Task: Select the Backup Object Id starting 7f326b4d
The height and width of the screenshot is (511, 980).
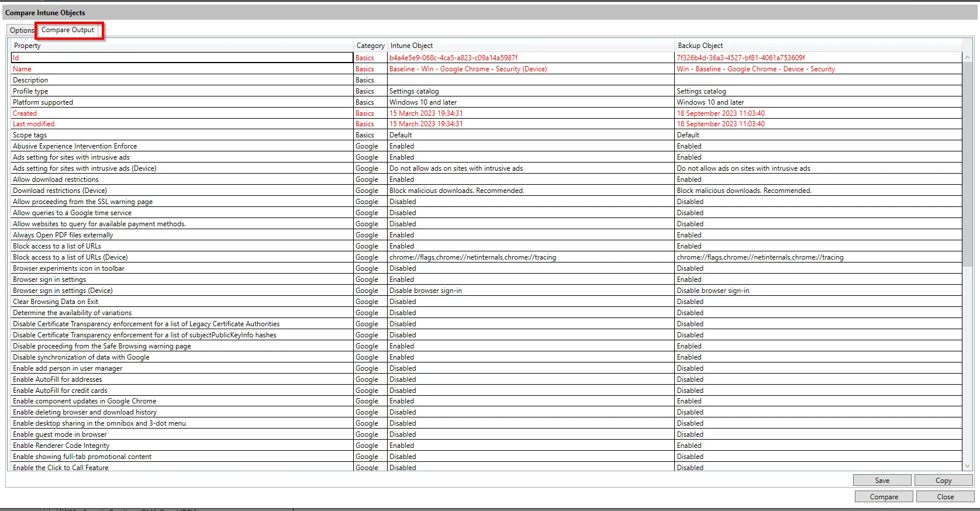Action: 741,58
